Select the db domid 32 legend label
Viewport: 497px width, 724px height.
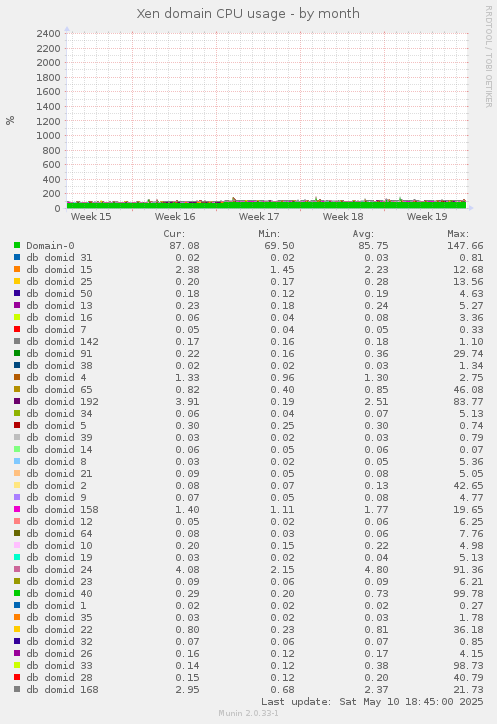[59, 642]
